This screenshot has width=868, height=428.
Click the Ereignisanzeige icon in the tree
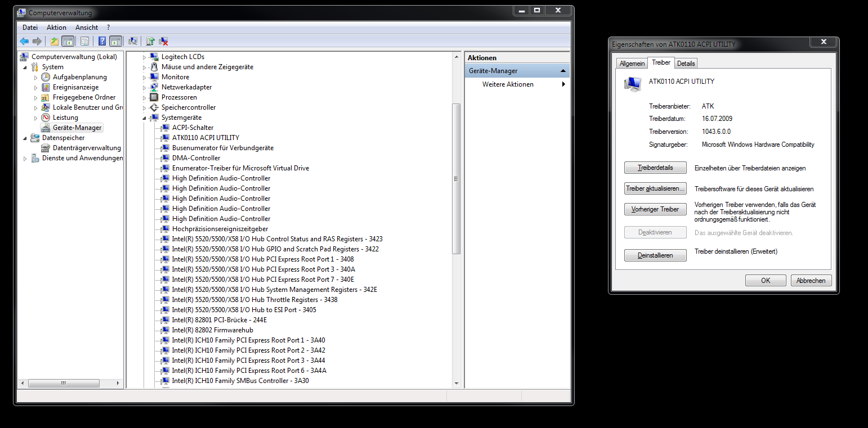46,87
